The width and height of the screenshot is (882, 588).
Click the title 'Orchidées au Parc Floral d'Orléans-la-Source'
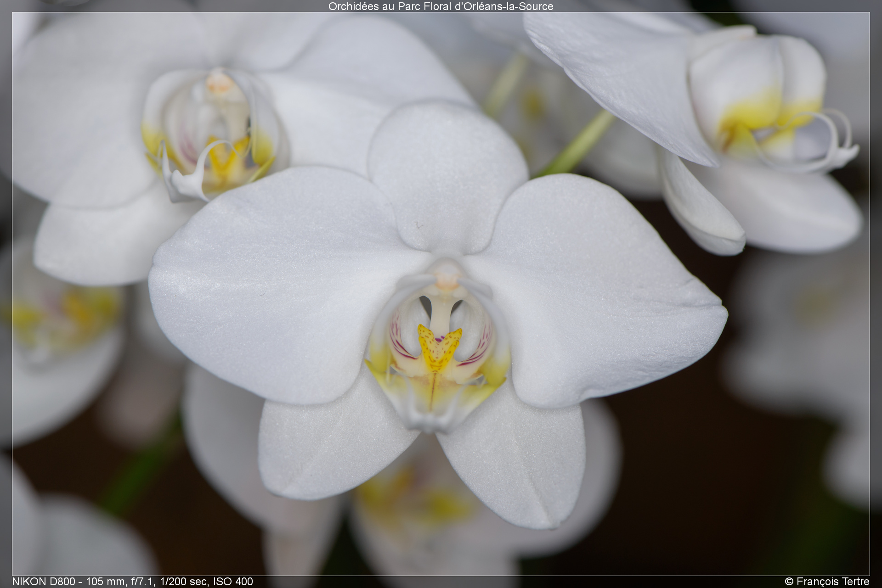[x=441, y=6]
